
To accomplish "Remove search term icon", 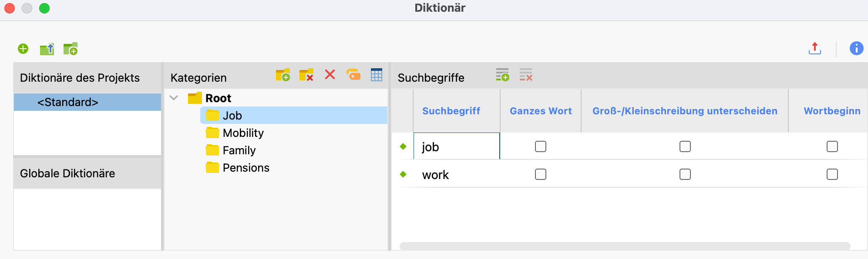I will [x=526, y=75].
